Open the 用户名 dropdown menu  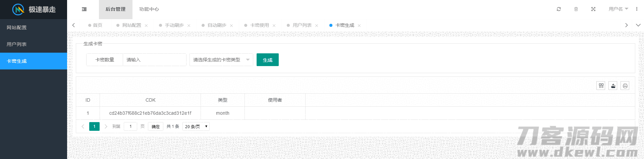coord(618,9)
